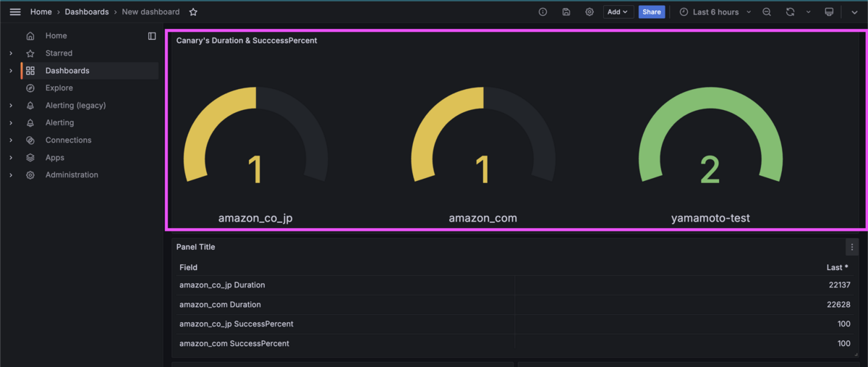Open Dashboards in sidebar

coord(67,70)
